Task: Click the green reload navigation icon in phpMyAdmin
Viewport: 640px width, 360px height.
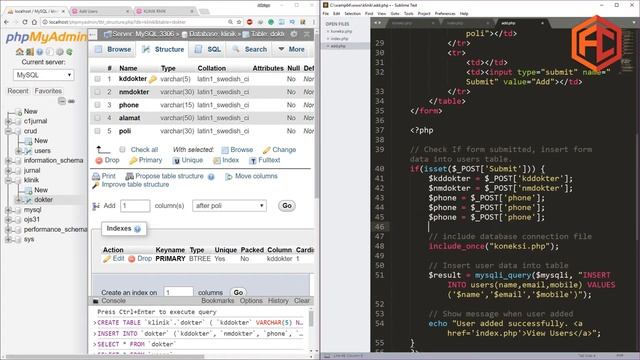Action: click(69, 52)
